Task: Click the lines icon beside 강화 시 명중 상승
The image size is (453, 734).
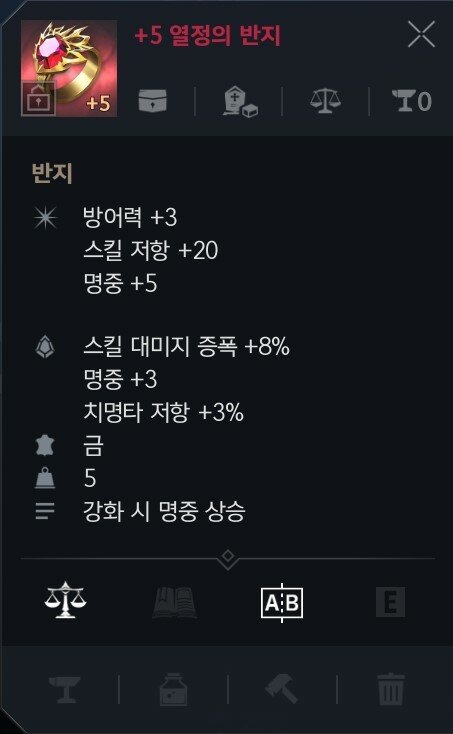Action: pyautogui.click(x=45, y=511)
